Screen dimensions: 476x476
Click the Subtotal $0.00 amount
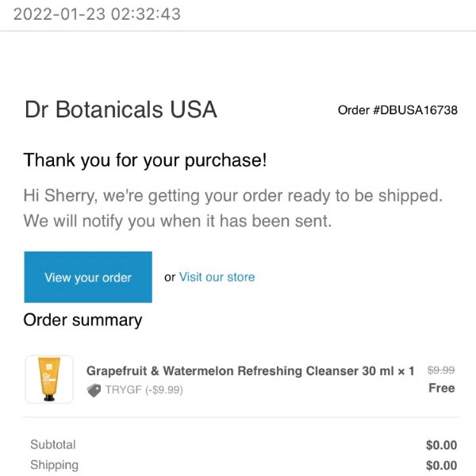441,445
